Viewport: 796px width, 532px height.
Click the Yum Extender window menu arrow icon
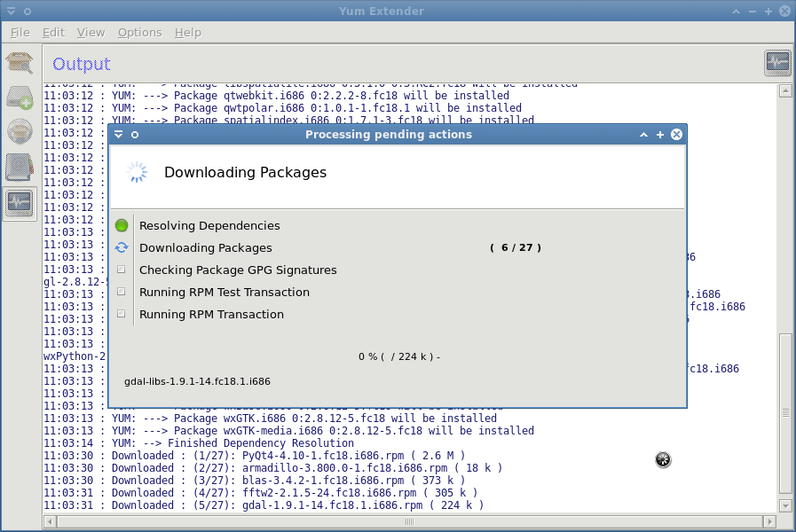12,11
